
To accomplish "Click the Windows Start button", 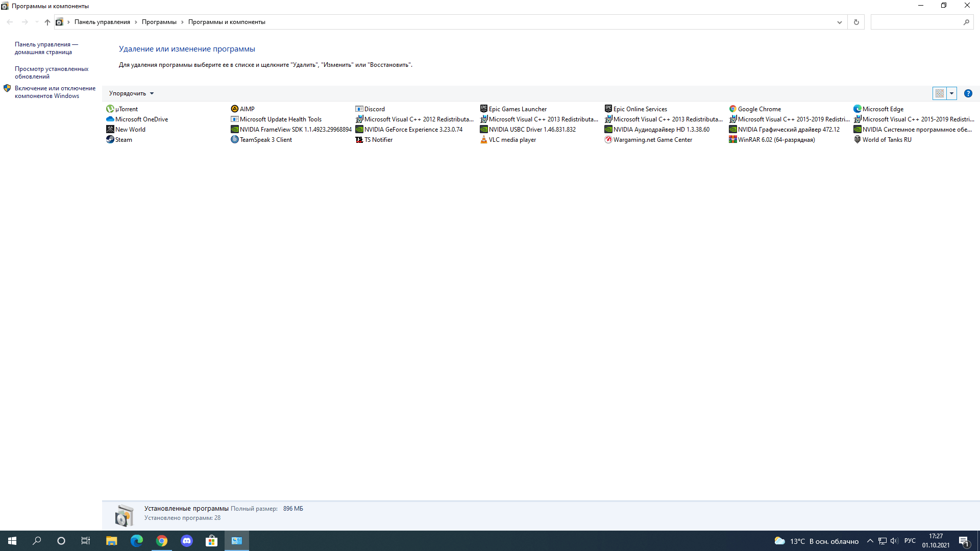I will click(12, 541).
